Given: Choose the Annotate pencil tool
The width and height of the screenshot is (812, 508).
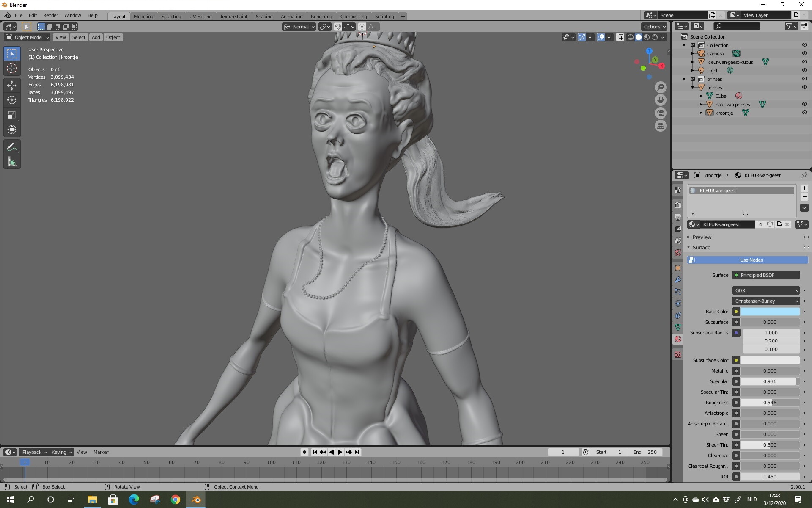Looking at the screenshot, I should click(12, 147).
